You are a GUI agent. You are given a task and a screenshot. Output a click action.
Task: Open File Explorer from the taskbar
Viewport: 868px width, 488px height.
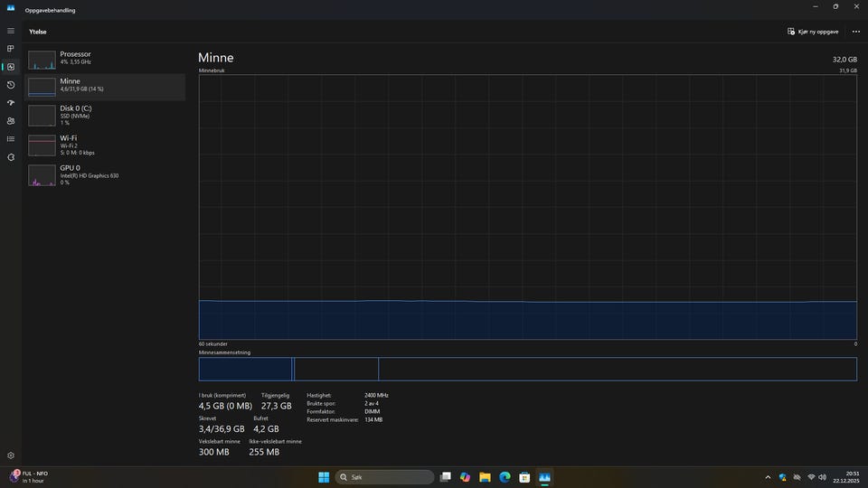tap(485, 477)
